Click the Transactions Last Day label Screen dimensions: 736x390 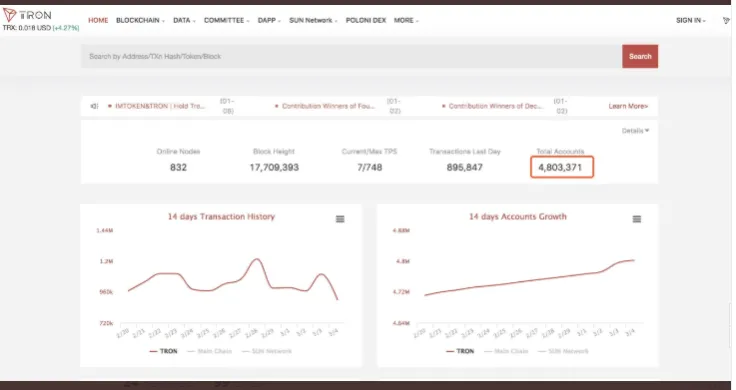(465, 152)
